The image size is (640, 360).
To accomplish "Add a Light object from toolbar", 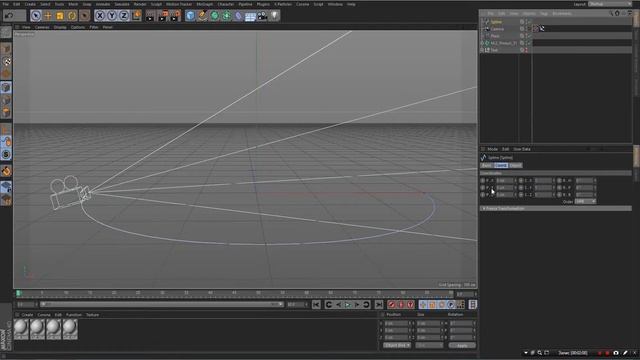I will (274, 16).
